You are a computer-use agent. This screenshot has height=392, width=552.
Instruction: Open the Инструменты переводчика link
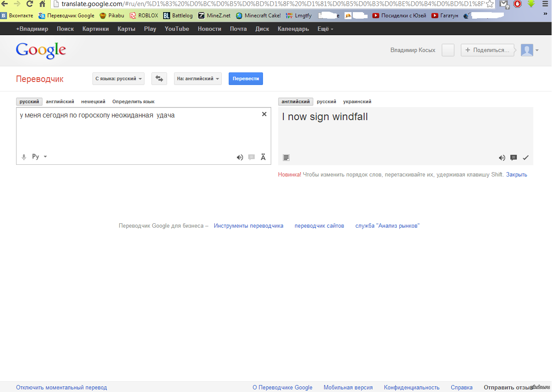[249, 226]
